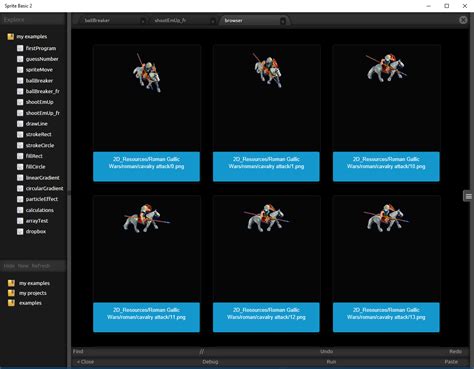Viewport: 474px width, 369px height.
Task: Switch to the shootEmUp_fr tab
Action: 170,20
